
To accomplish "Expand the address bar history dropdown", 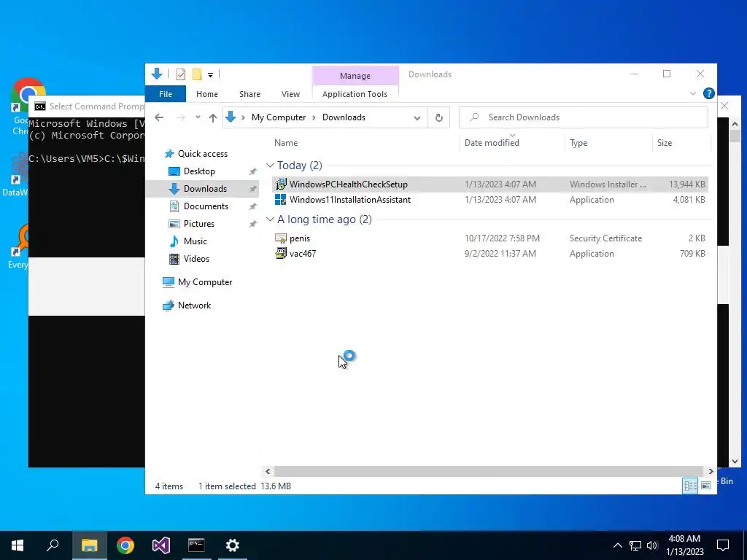I will pos(417,118).
